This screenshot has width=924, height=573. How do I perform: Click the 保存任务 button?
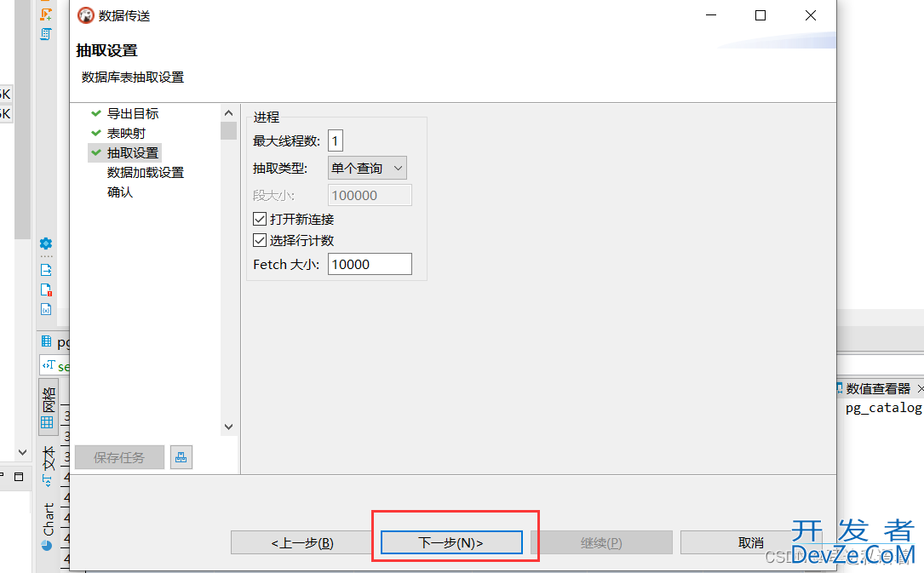click(x=119, y=457)
